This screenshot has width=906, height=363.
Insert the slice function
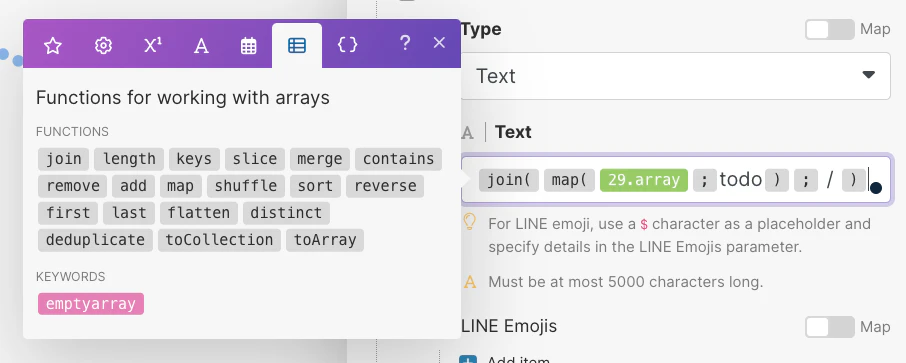click(x=255, y=159)
